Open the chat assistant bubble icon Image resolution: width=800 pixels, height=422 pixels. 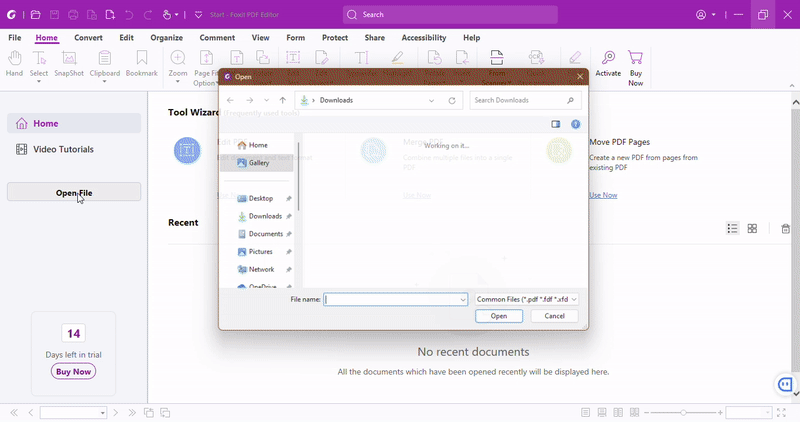click(785, 384)
